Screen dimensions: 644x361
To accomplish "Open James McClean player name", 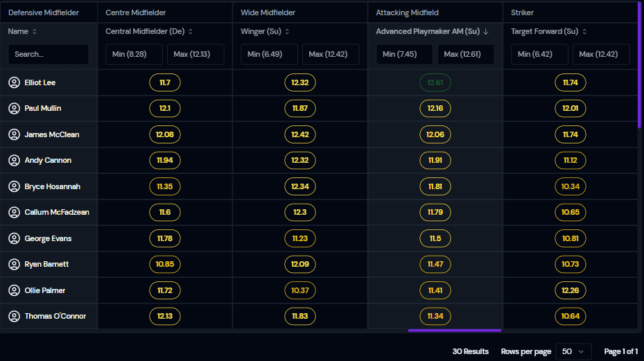I will click(x=52, y=134).
